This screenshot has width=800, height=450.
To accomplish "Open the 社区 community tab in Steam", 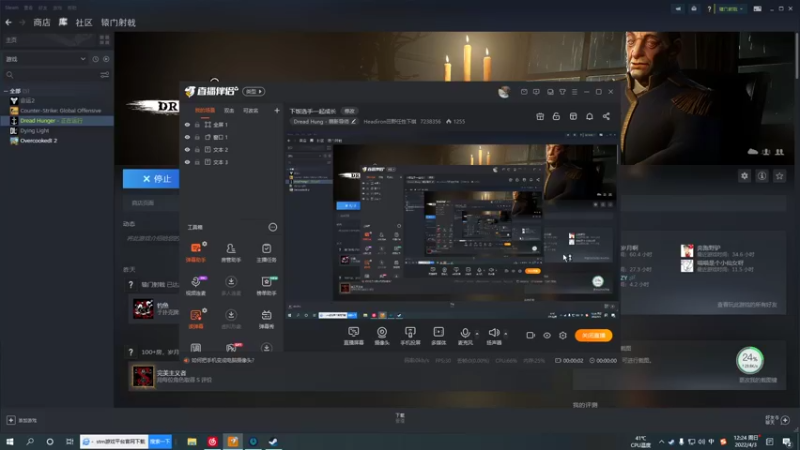I will click(x=84, y=22).
